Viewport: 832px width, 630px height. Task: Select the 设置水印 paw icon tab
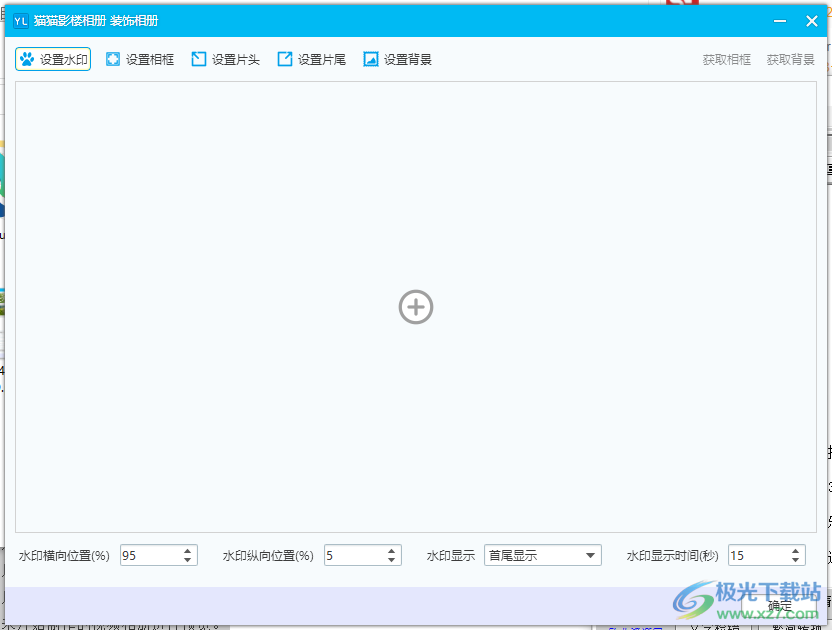tap(54, 60)
